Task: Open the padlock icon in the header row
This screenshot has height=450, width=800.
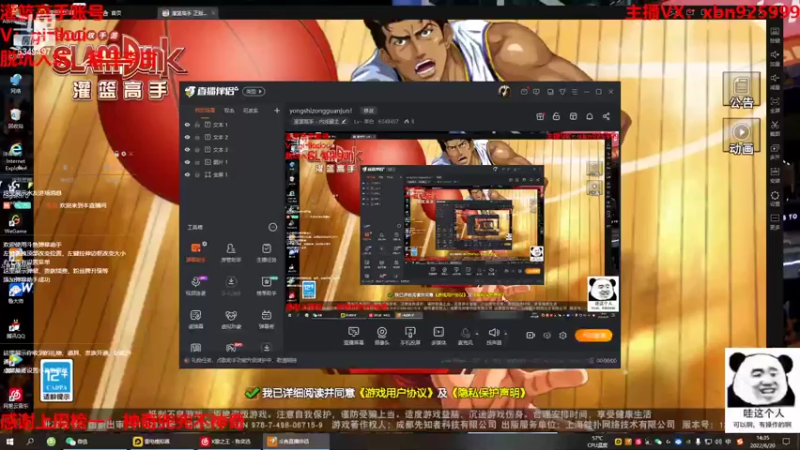Action: point(556,116)
